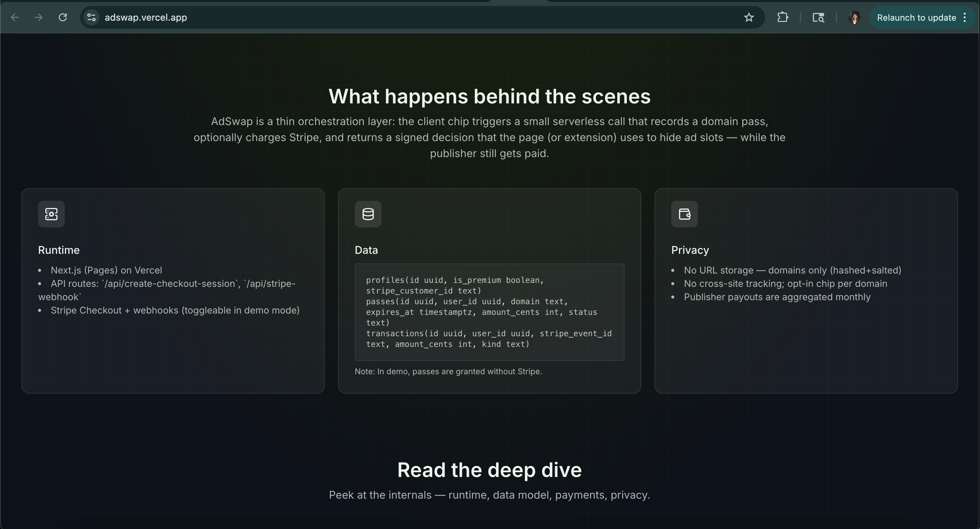Click Relaunch to update button
This screenshot has height=529, width=980.
(x=917, y=17)
